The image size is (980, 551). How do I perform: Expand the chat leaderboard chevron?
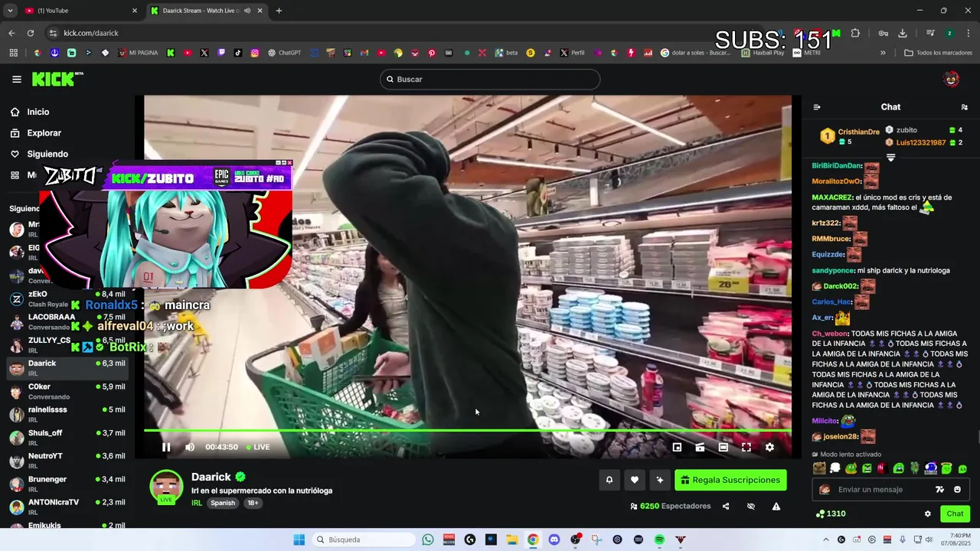coord(890,158)
